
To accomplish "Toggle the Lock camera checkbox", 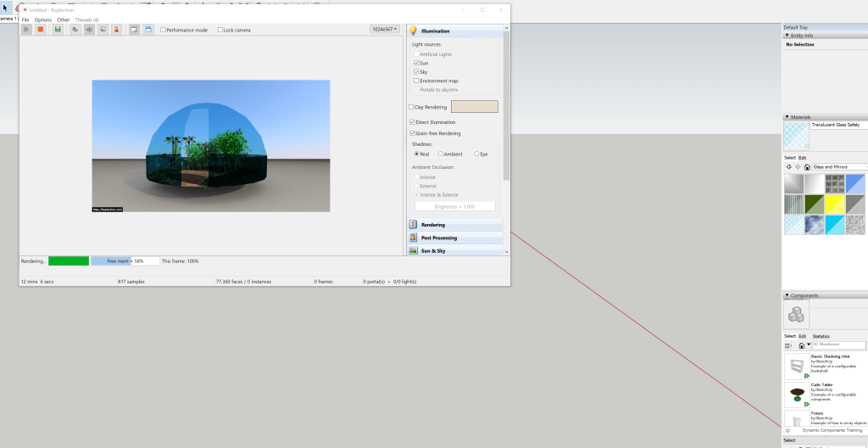I will tap(220, 31).
